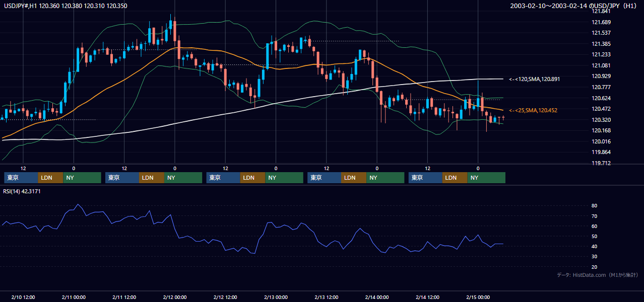Click the RSI(14) 42.3171 indicator label
The image size is (644, 302).
22,191
